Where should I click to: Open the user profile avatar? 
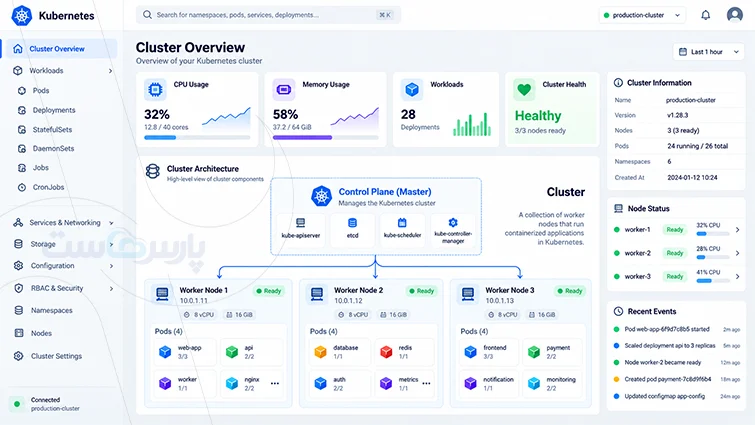pyautogui.click(x=734, y=15)
